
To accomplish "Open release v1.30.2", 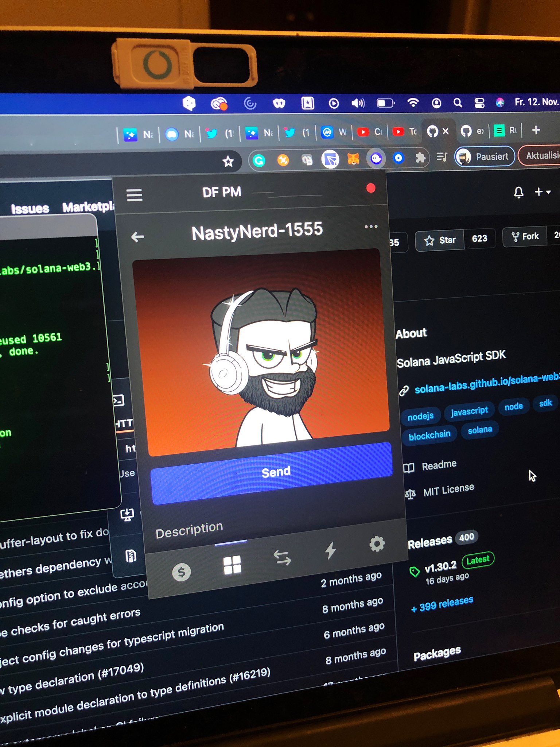I will coord(440,566).
